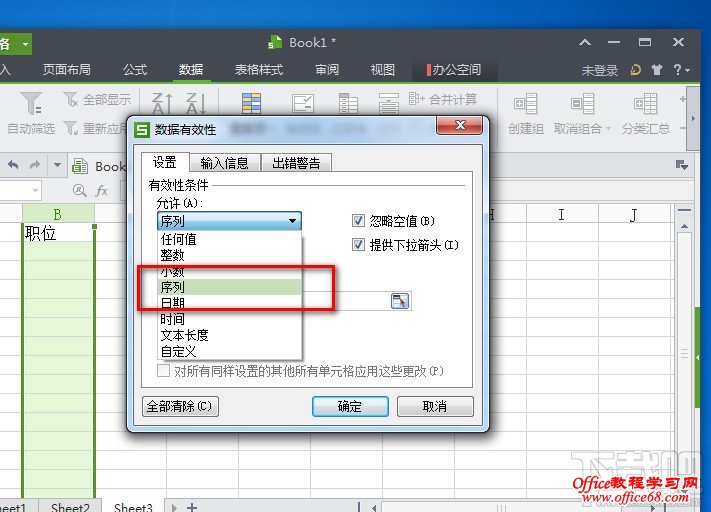
Task: Toggle apply changes to all same cells checkbox
Action: click(163, 371)
